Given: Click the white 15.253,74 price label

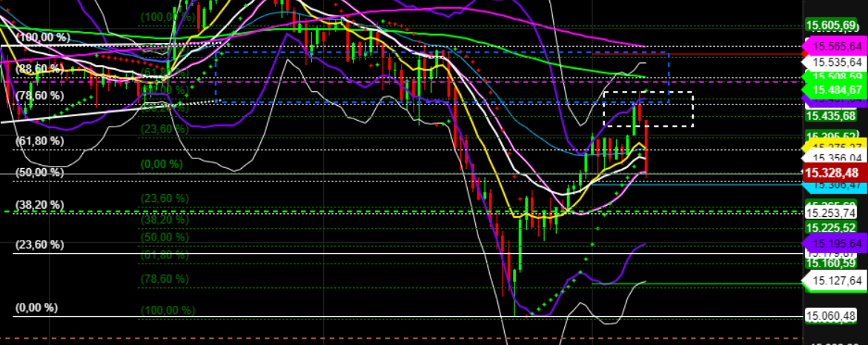Looking at the screenshot, I should click(831, 213).
